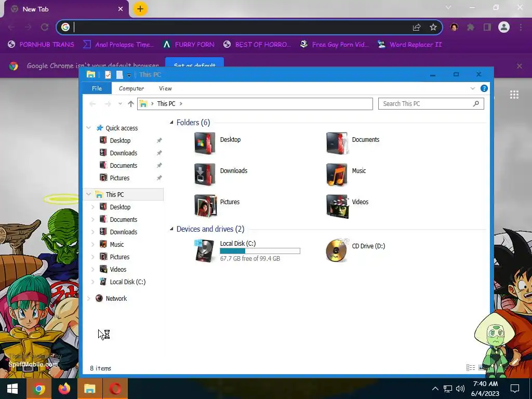Expand the Network tree node

click(88, 299)
